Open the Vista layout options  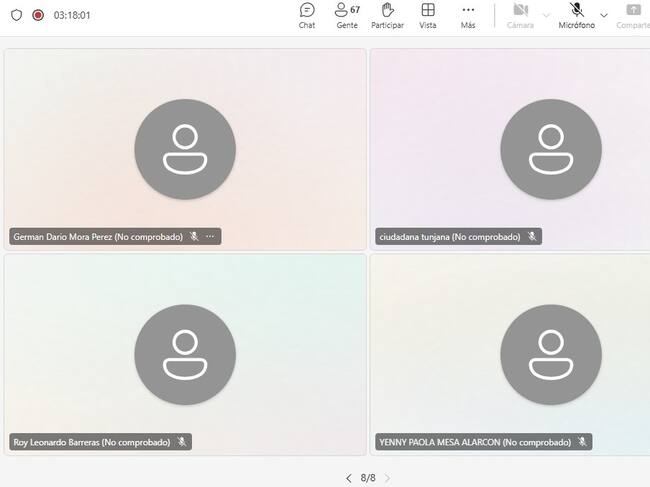click(428, 15)
